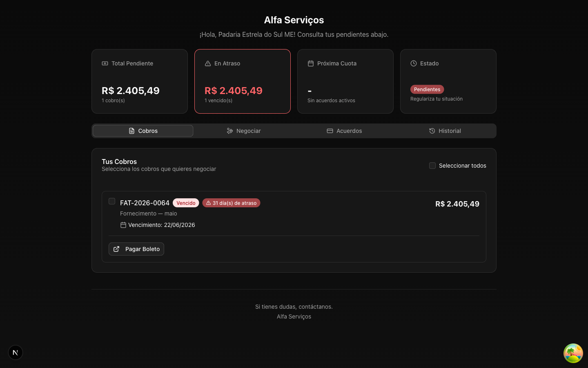Click the history icon in the Historial tab
The image size is (588, 368).
click(x=432, y=131)
